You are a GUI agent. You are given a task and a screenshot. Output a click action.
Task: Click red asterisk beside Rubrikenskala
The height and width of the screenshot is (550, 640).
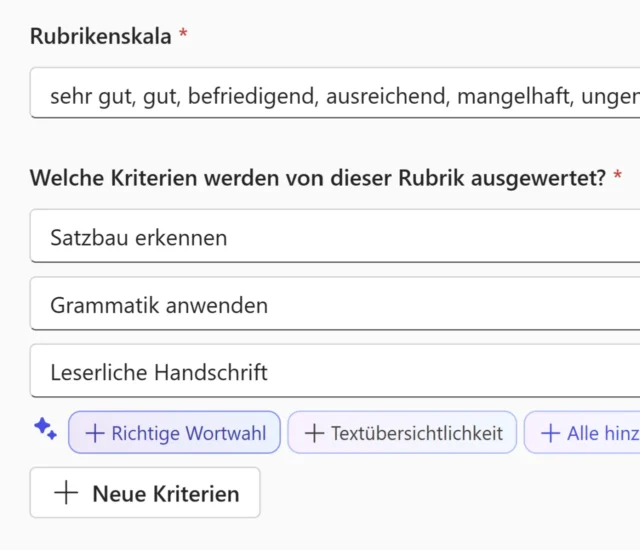(183, 37)
